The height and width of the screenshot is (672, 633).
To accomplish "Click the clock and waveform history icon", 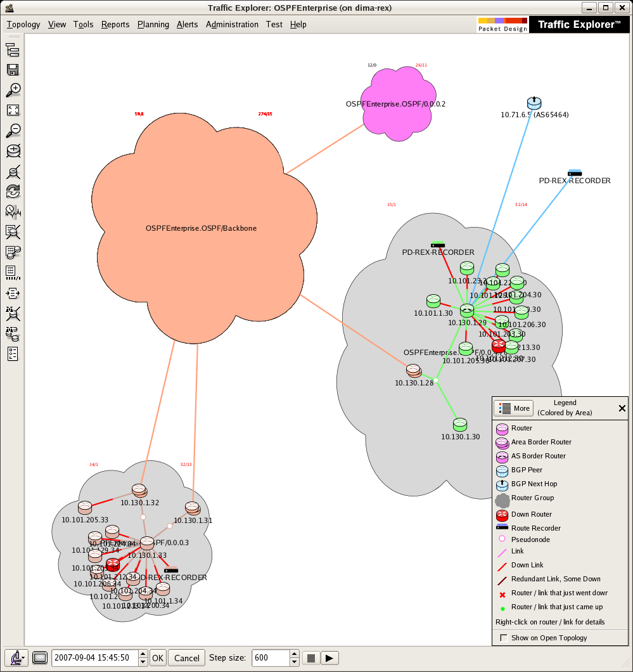I will pos(13,211).
